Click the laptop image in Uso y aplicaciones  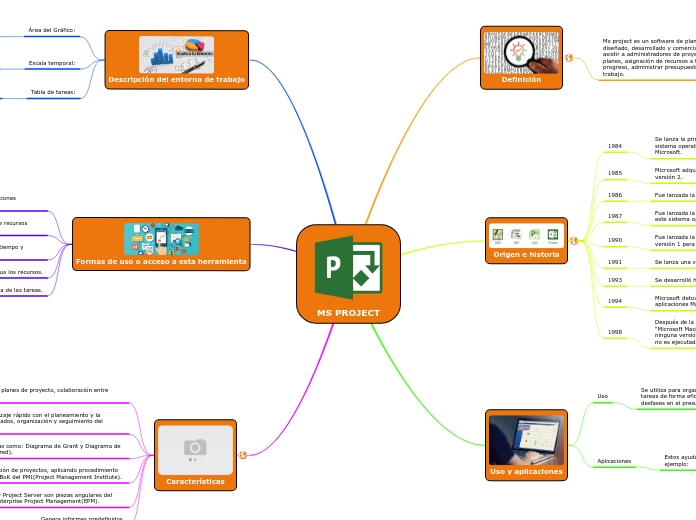point(526,440)
